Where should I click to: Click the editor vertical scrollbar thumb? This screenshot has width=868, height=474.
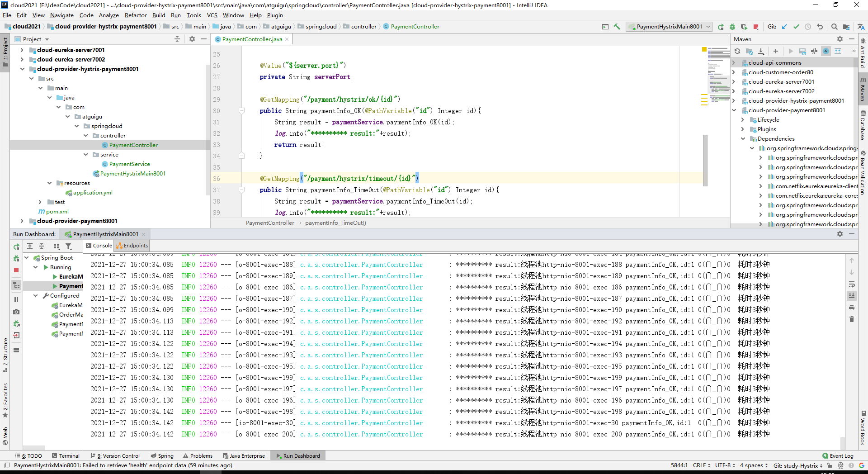(x=705, y=160)
